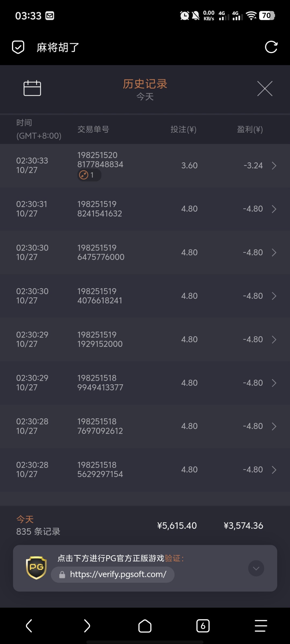Expand details for the 02:30:33 record
Image resolution: width=290 pixels, height=644 pixels.
[x=274, y=166]
